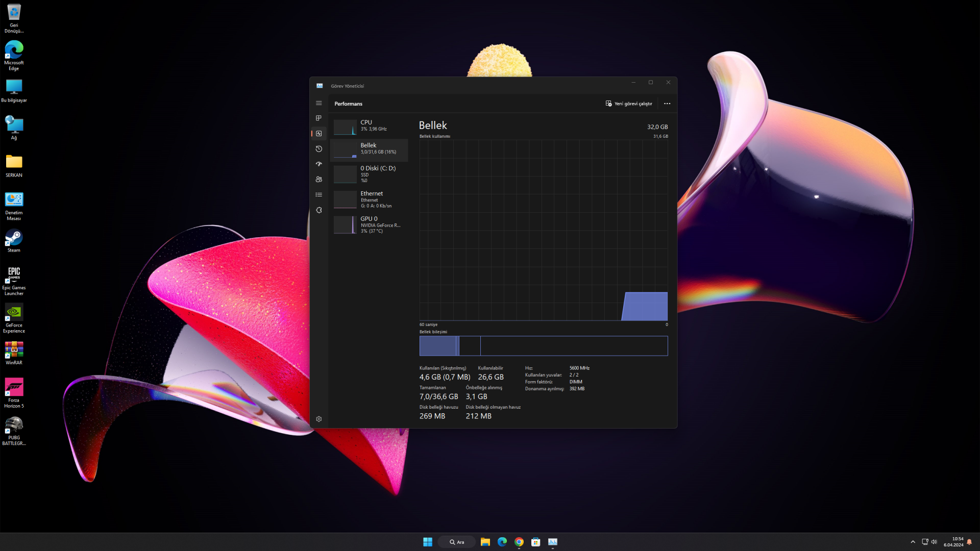Open the Users page icon in sidebar
The width and height of the screenshot is (980, 551).
[x=318, y=180]
